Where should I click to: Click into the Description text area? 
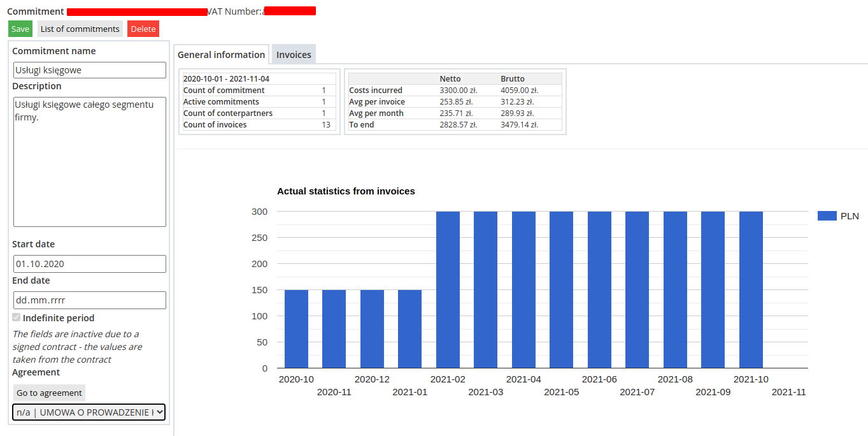89,162
